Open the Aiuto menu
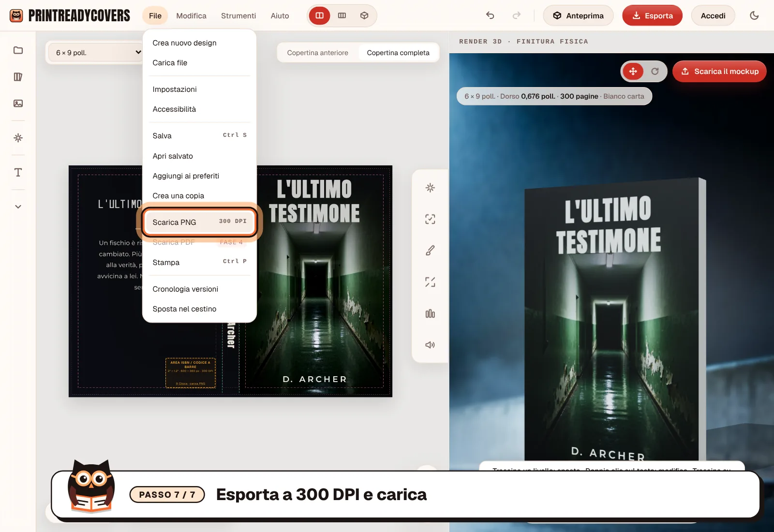Image resolution: width=774 pixels, height=532 pixels. pyautogui.click(x=280, y=15)
